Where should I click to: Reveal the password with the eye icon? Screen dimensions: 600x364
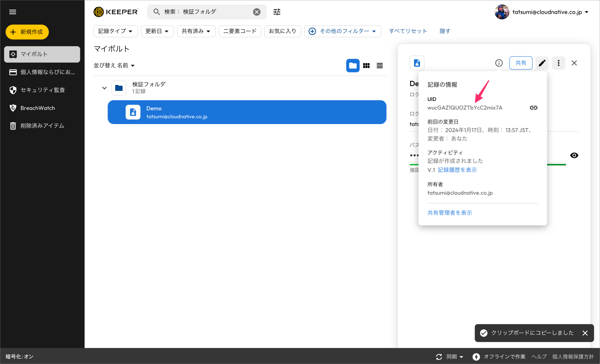pyautogui.click(x=574, y=155)
